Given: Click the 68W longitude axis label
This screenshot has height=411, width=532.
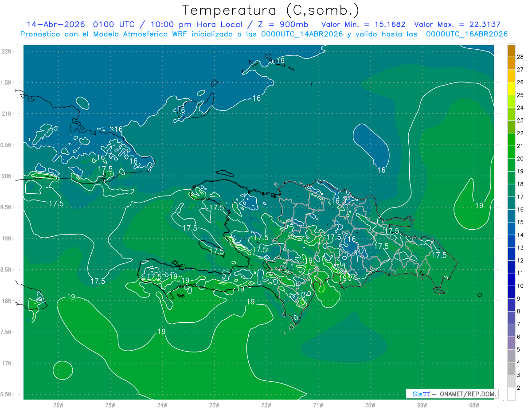Looking at the screenshot, I should (x=473, y=405).
